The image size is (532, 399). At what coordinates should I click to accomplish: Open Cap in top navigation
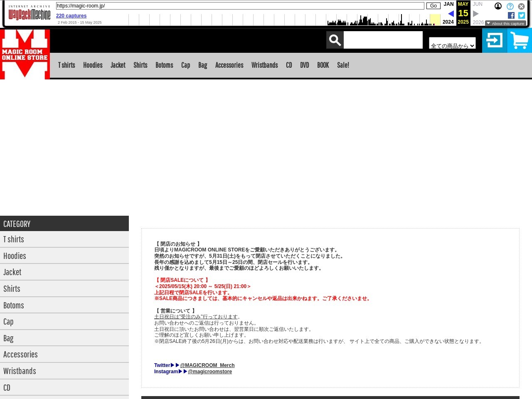pyautogui.click(x=185, y=65)
